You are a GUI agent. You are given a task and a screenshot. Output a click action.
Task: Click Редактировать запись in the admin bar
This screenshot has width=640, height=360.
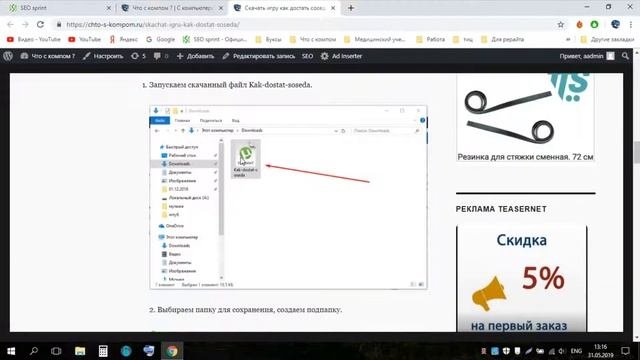[258, 56]
